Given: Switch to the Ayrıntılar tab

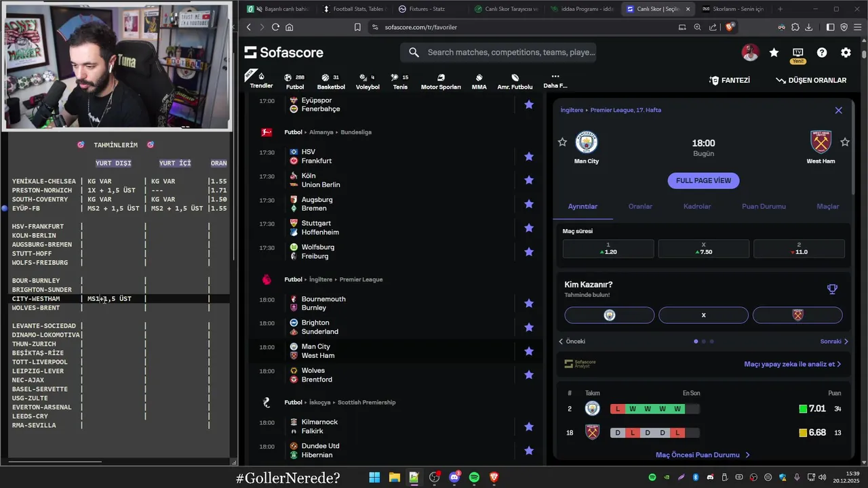Looking at the screenshot, I should [583, 207].
